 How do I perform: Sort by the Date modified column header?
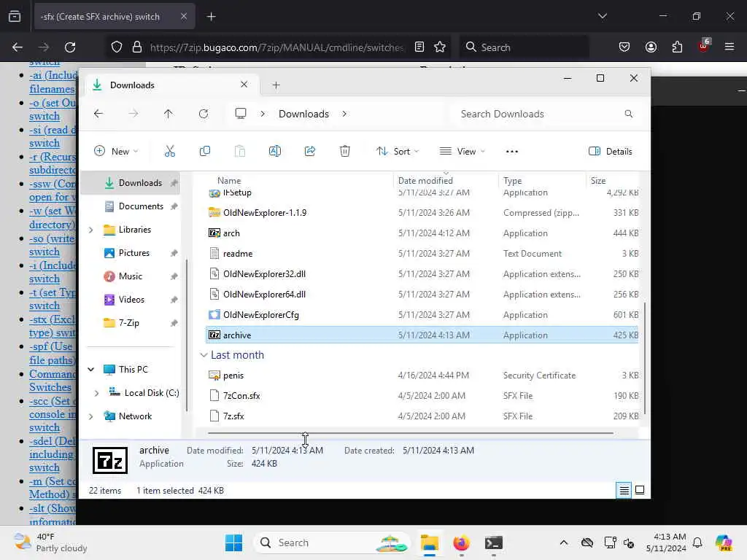446,181
